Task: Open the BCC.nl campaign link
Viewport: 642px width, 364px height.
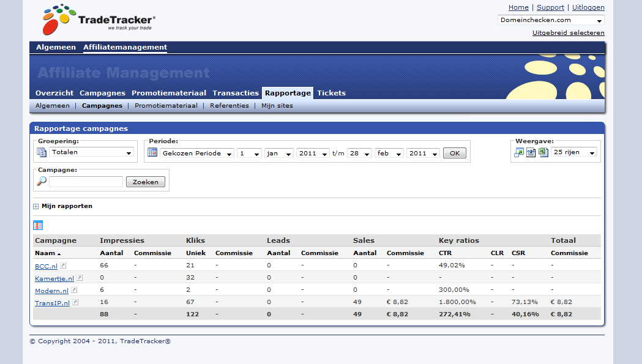Action: click(46, 266)
